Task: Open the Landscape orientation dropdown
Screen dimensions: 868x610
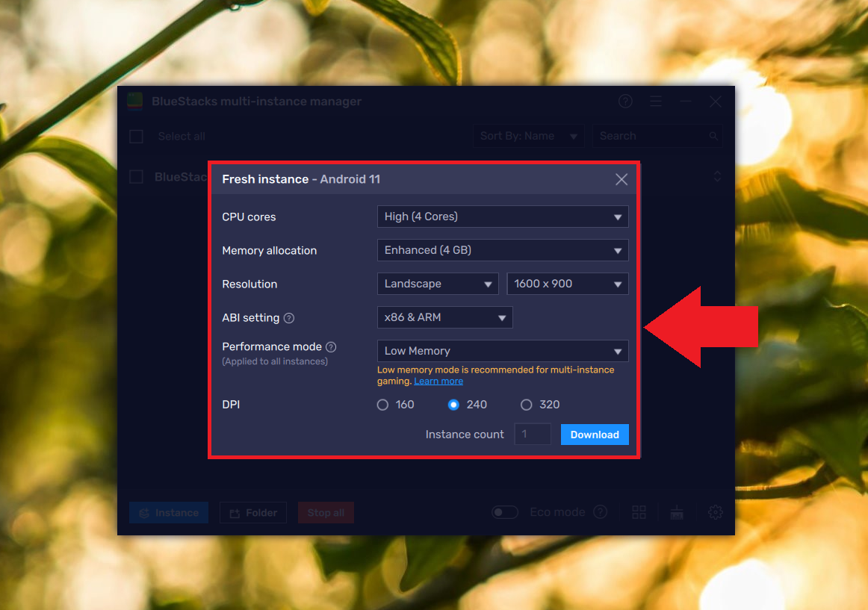Action: 437,284
